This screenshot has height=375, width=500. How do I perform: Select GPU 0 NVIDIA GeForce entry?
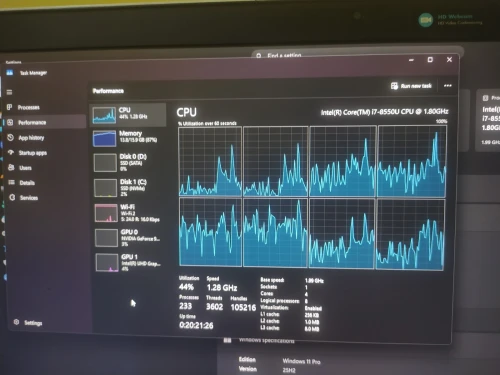pyautogui.click(x=128, y=238)
